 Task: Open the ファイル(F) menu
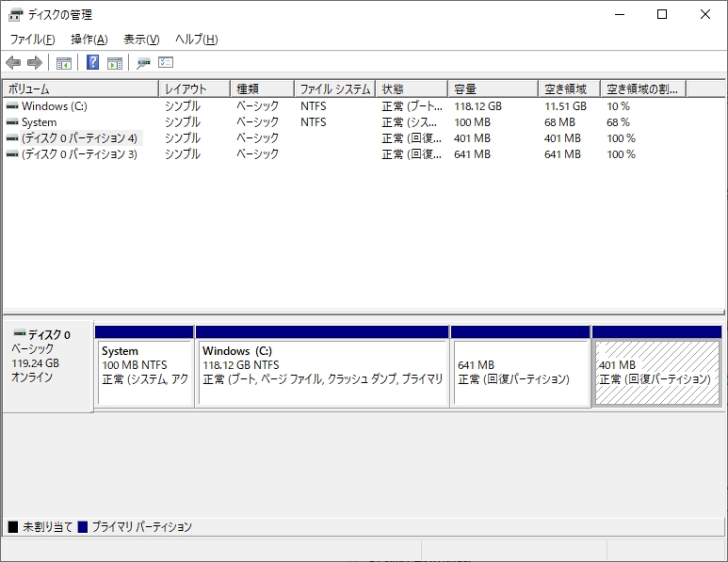(x=33, y=40)
